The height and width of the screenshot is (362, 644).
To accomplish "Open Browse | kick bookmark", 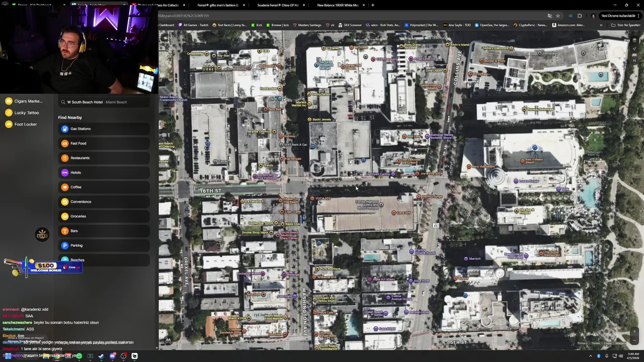I will 278,25.
